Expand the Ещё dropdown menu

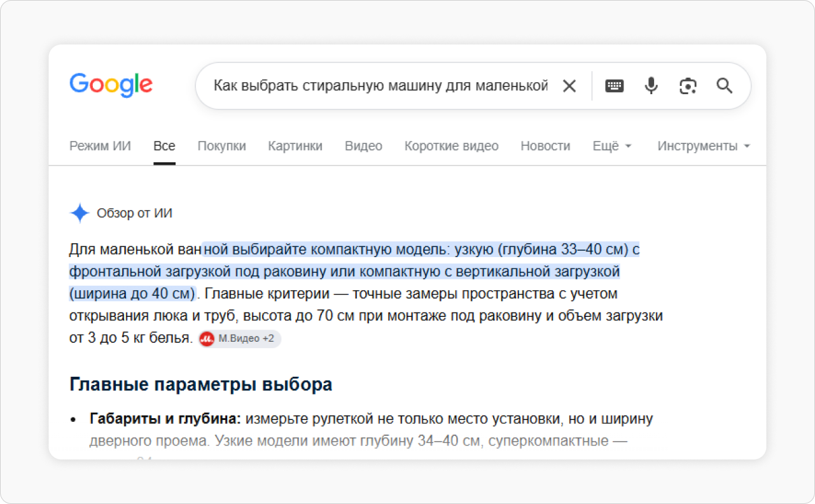(x=612, y=146)
